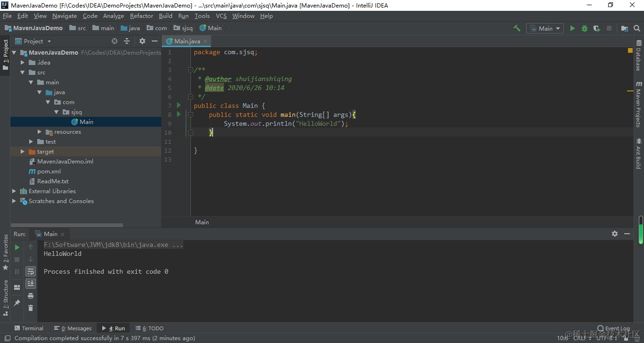Toggle the Database side panel
644x343 pixels.
639,56
